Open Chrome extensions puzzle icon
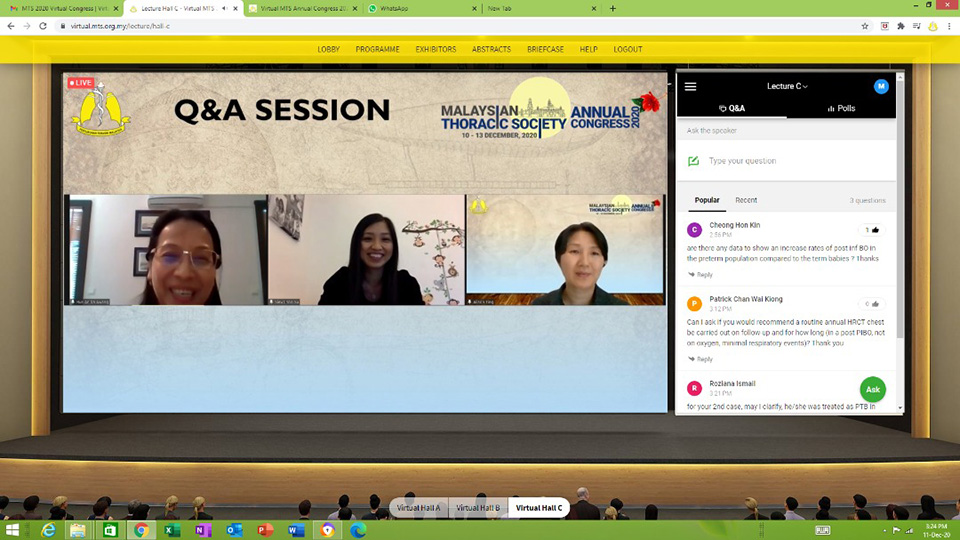Screen dimensions: 960x540 tap(900, 26)
